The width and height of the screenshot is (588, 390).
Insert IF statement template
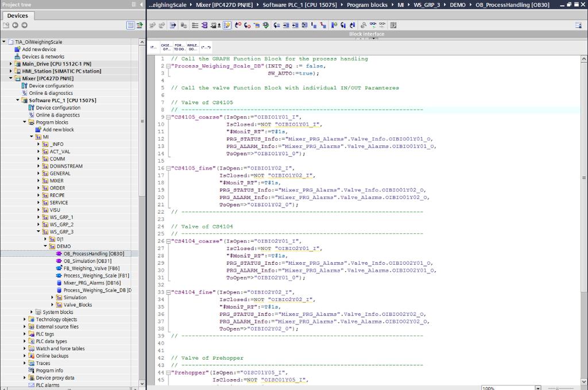pyautogui.click(x=154, y=47)
